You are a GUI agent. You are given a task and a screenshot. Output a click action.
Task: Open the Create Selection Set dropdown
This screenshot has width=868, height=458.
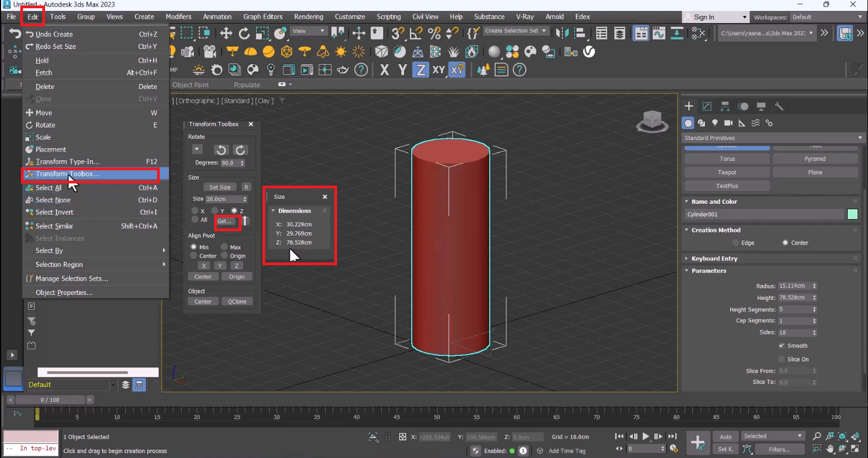[516, 31]
